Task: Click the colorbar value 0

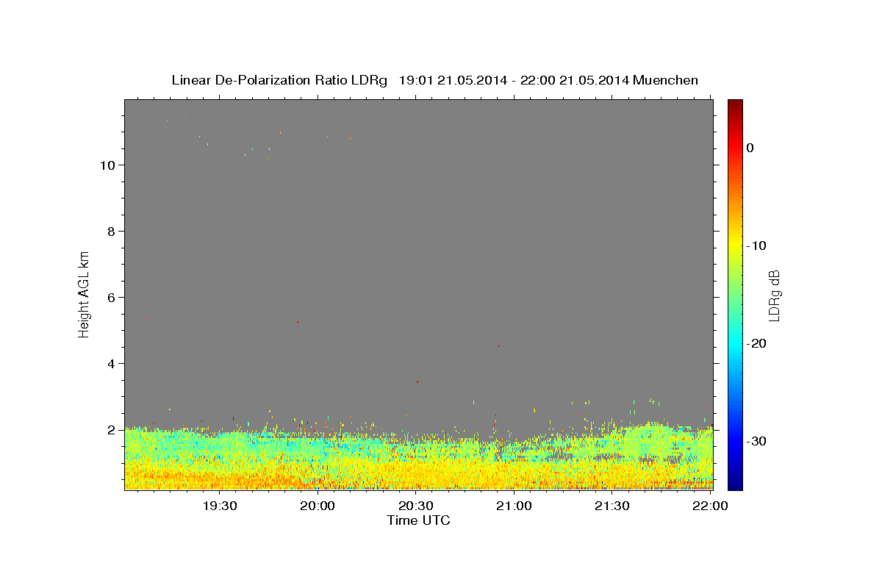Action: click(x=750, y=148)
